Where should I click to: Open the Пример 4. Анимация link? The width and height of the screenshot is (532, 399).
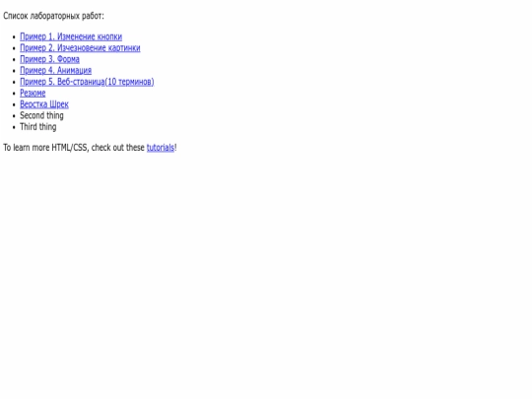[x=55, y=70]
